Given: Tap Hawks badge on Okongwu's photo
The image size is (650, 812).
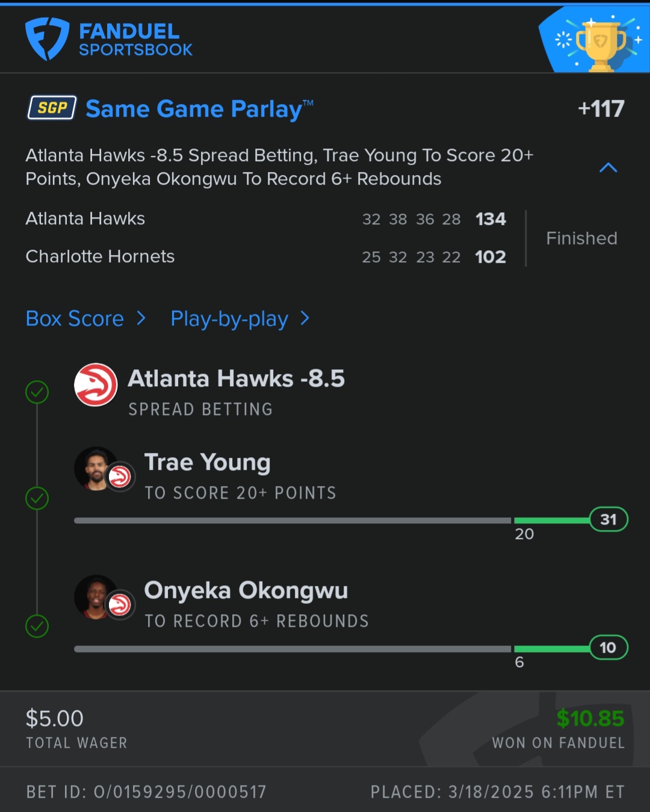Looking at the screenshot, I should tap(120, 604).
